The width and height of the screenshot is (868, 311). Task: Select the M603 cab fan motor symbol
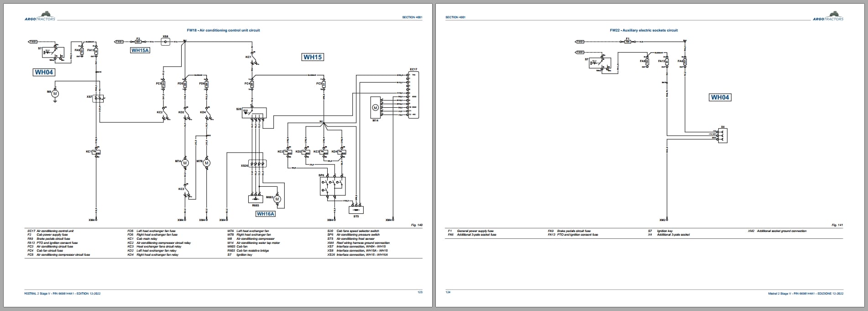pos(277,199)
